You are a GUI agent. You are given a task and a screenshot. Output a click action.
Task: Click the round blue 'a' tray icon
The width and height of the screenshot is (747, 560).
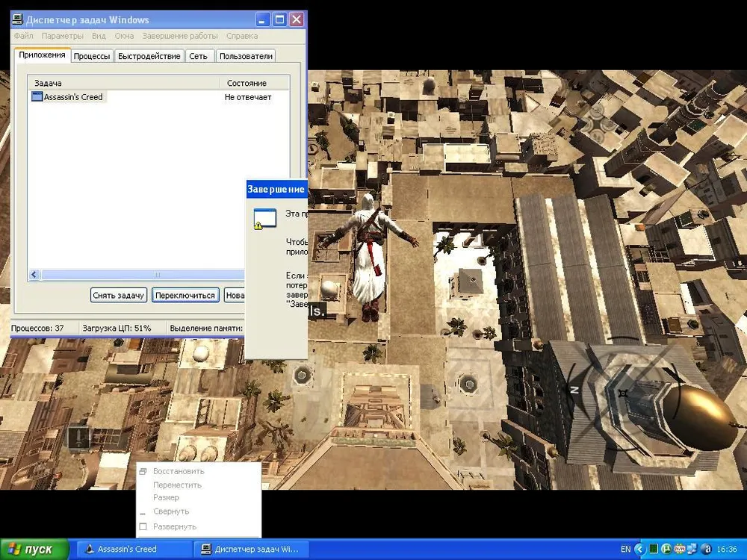click(x=706, y=550)
